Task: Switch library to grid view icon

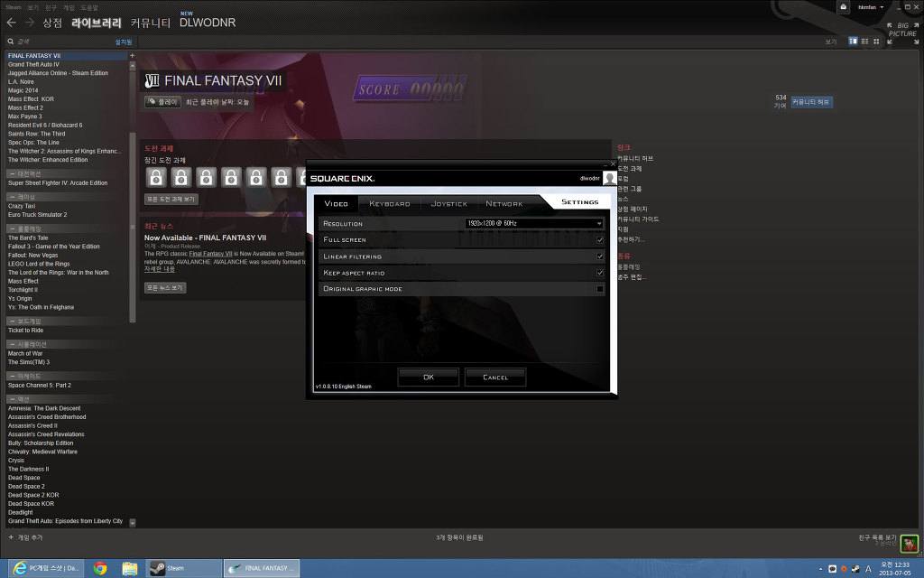Action: 875,42
